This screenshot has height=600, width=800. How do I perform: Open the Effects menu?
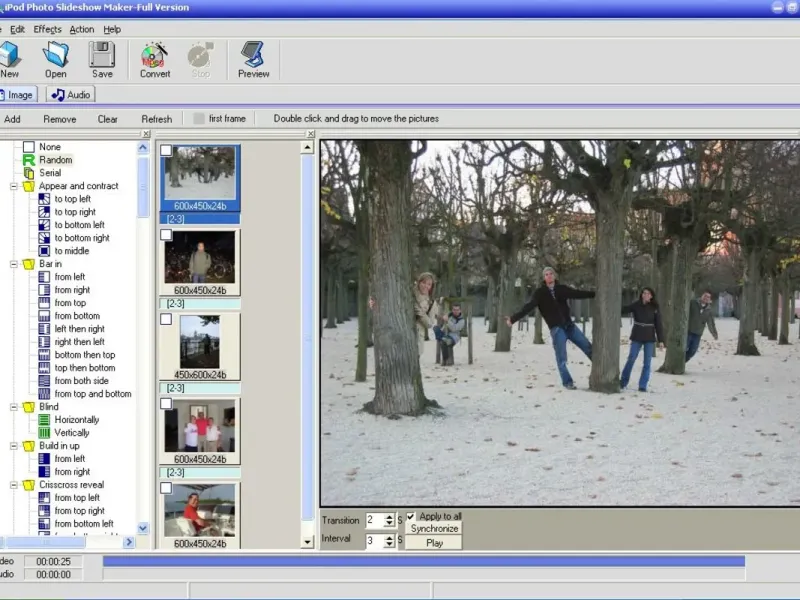point(47,30)
